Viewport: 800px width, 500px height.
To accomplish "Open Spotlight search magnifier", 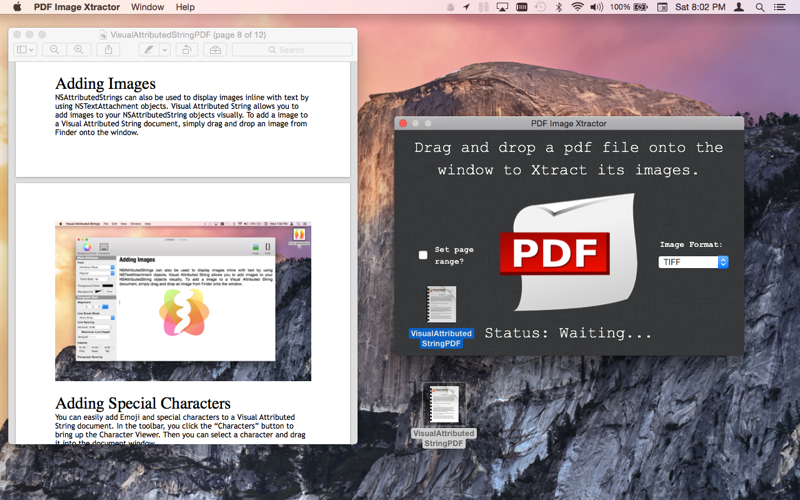I will [760, 7].
